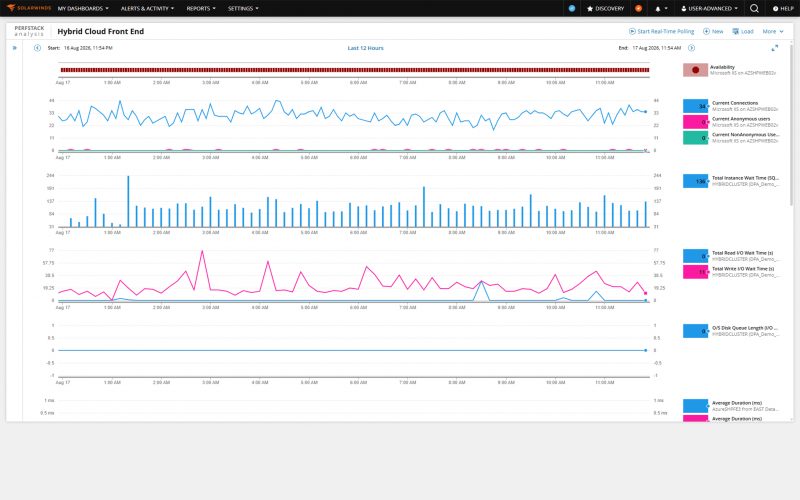Click the pink write I/O peak near 3 AM

[203, 251]
